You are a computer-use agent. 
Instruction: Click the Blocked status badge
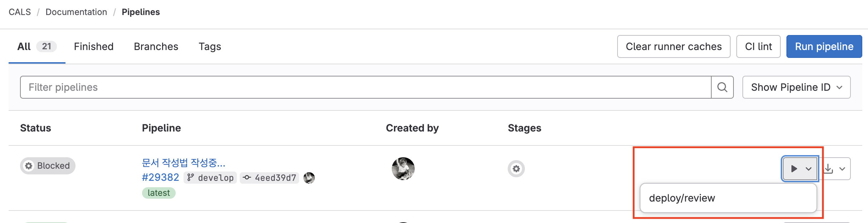48,166
